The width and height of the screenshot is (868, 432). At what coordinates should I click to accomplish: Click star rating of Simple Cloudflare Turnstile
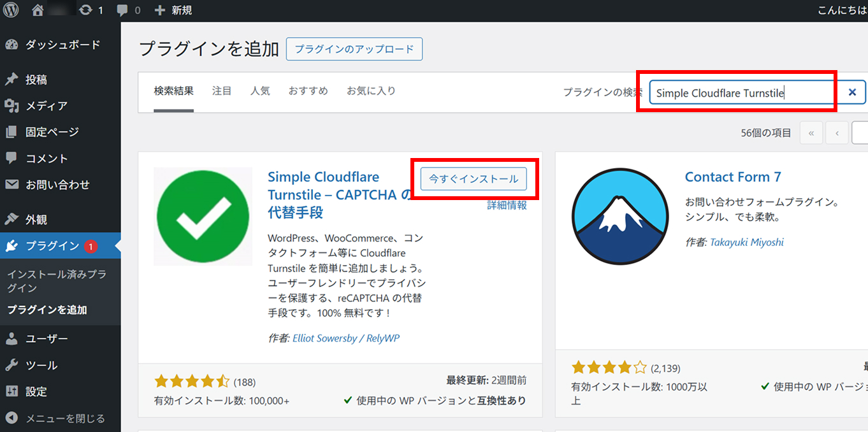(192, 382)
